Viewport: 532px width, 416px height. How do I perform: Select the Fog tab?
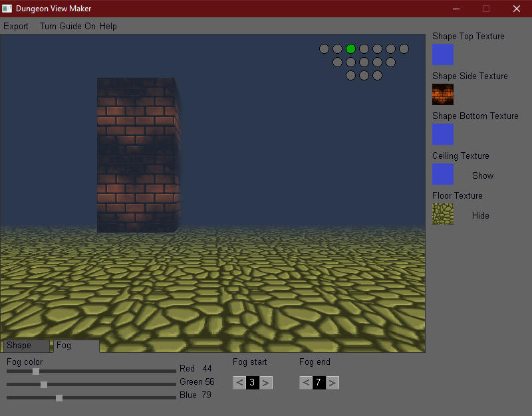point(76,346)
